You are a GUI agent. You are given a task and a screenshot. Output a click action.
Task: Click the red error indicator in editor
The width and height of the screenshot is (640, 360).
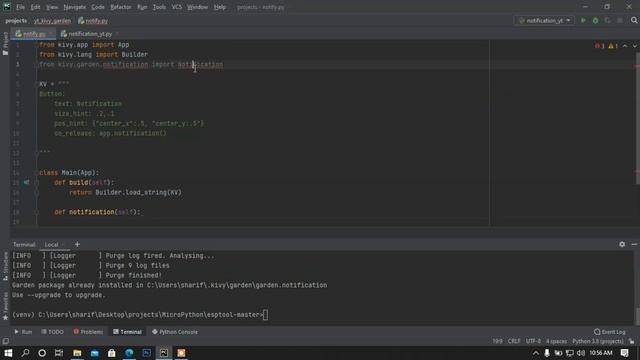[599, 46]
